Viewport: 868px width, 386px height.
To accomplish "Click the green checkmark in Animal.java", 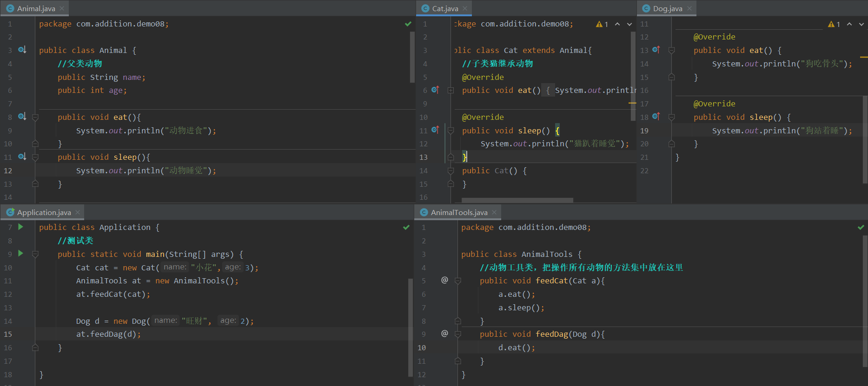I will coord(408,24).
